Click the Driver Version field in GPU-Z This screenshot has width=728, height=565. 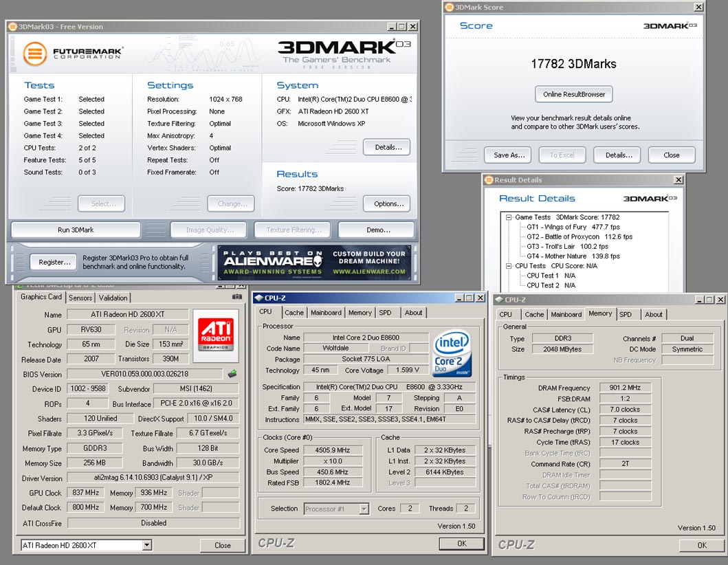pos(153,478)
